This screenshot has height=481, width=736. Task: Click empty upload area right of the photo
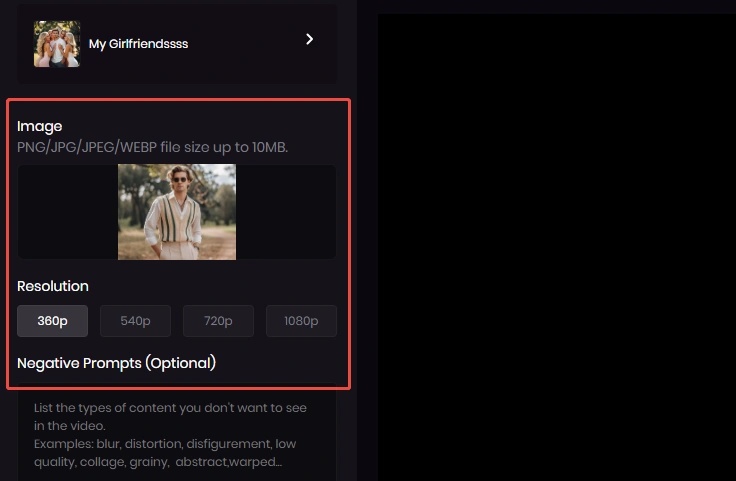point(286,212)
